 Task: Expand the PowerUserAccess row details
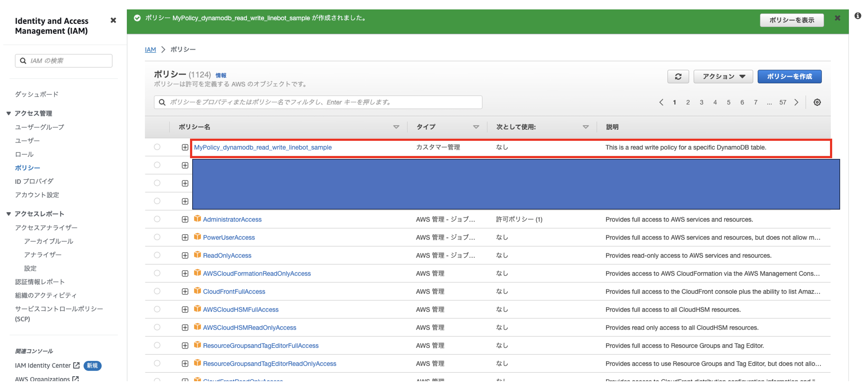click(x=185, y=237)
